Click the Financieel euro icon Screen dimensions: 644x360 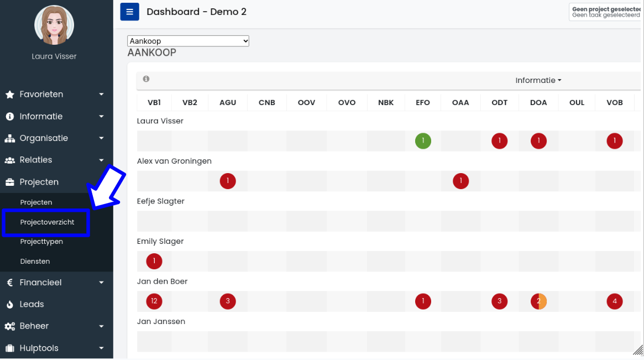10,283
